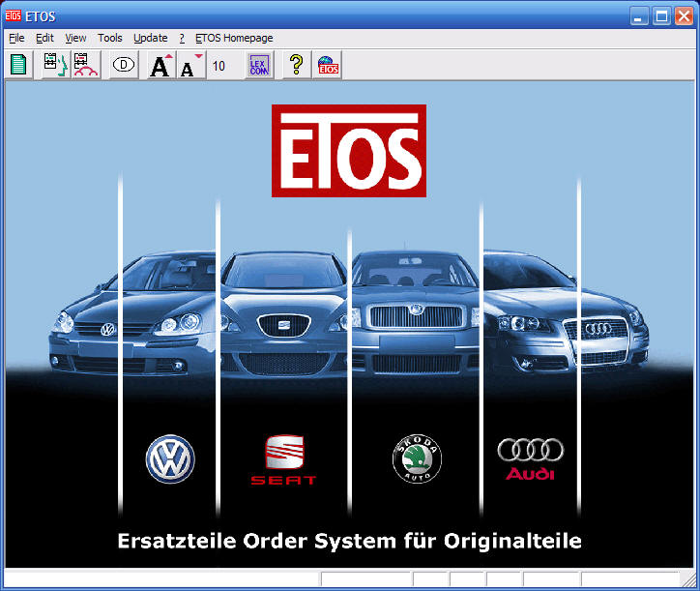The height and width of the screenshot is (591, 700).
Task: Open the LEXCOM toolbar icon
Action: pyautogui.click(x=259, y=65)
